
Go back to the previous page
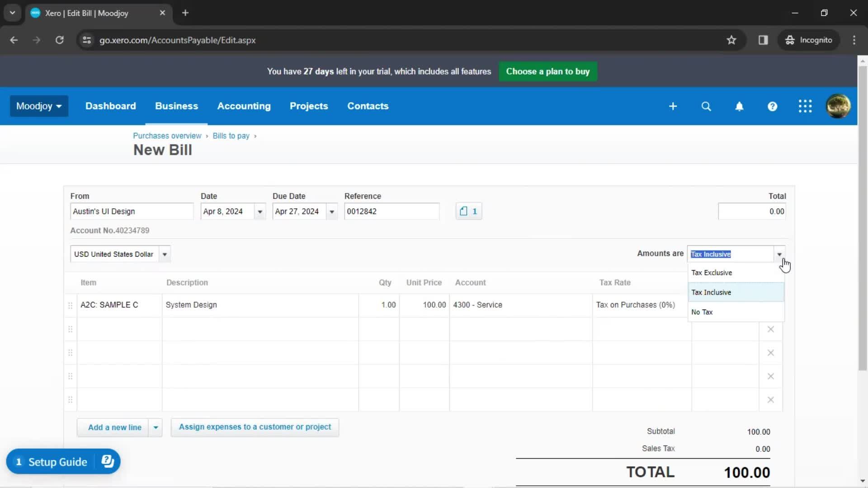(x=14, y=40)
